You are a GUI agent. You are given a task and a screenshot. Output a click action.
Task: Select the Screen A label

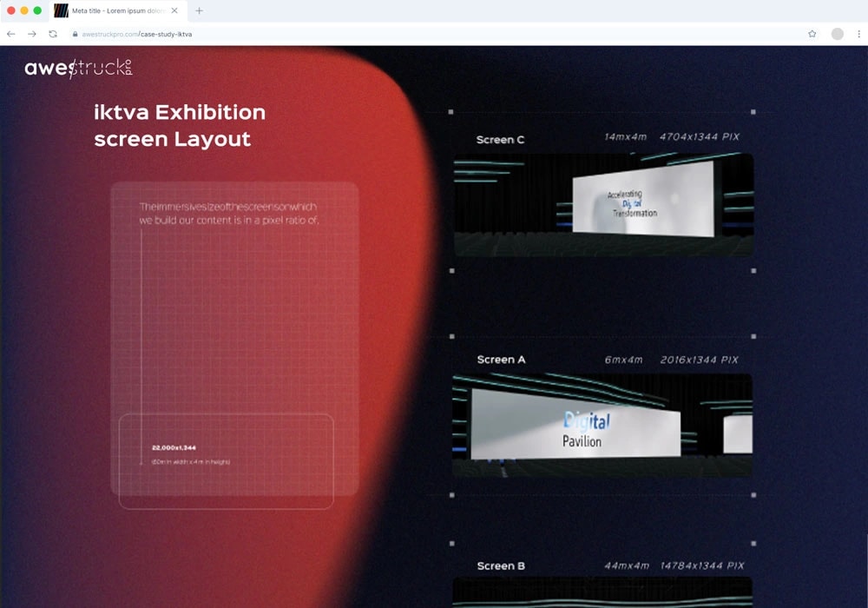[x=501, y=360]
